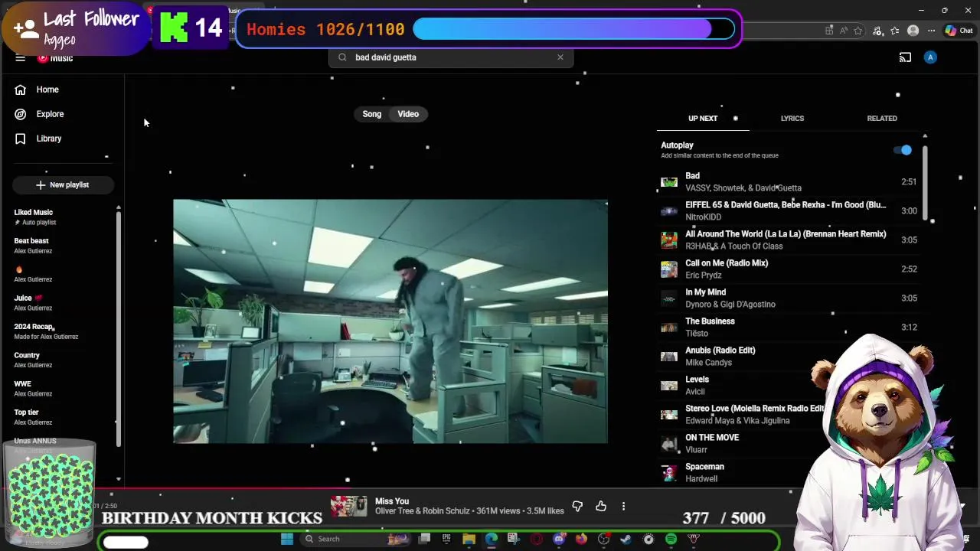Click the 'Bad' track thumbnail
Viewport: 980px width, 551px height.
pyautogui.click(x=669, y=182)
